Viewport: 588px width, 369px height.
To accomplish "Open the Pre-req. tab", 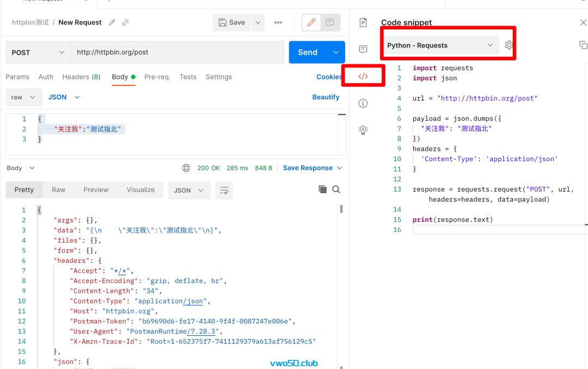I will pos(157,77).
